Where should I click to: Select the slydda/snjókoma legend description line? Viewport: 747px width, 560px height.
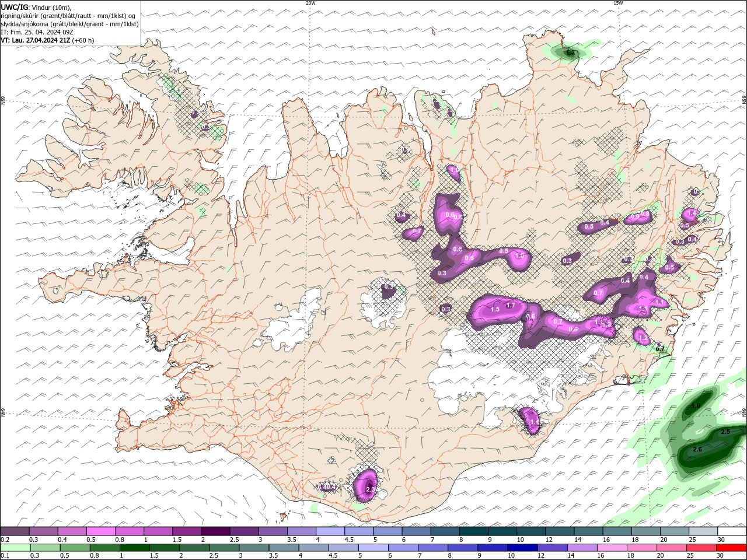pos(70,24)
